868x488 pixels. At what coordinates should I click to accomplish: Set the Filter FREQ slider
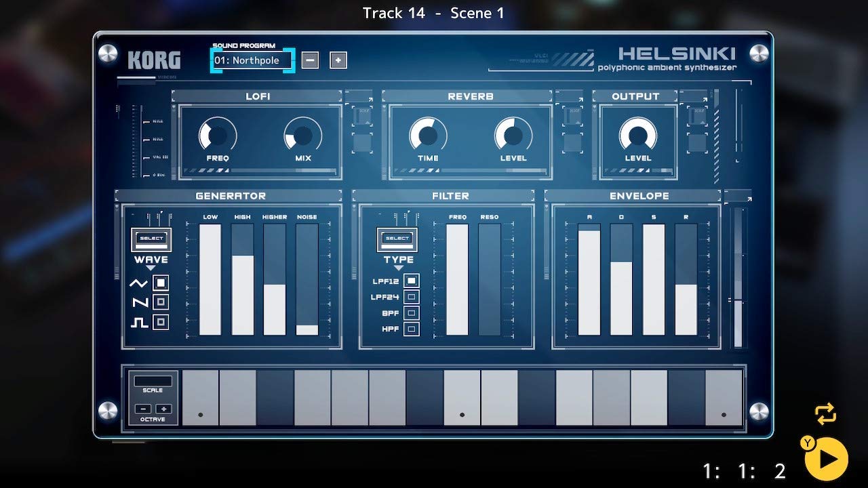coord(457,279)
